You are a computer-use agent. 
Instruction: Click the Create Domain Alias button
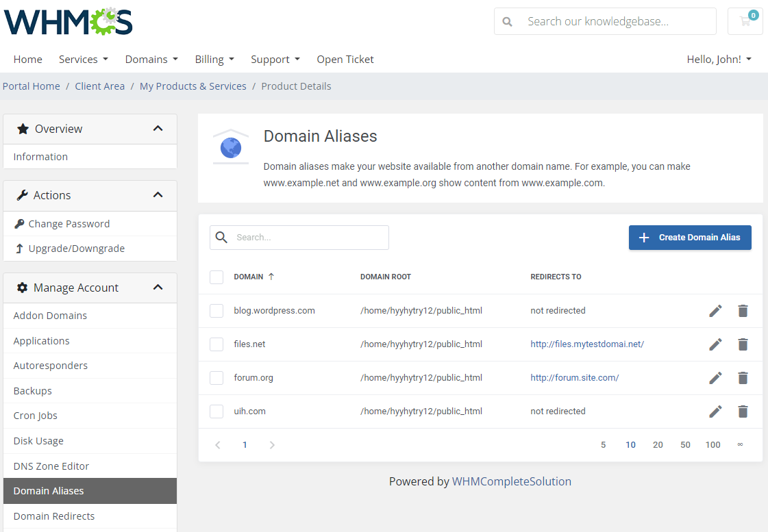coord(690,238)
